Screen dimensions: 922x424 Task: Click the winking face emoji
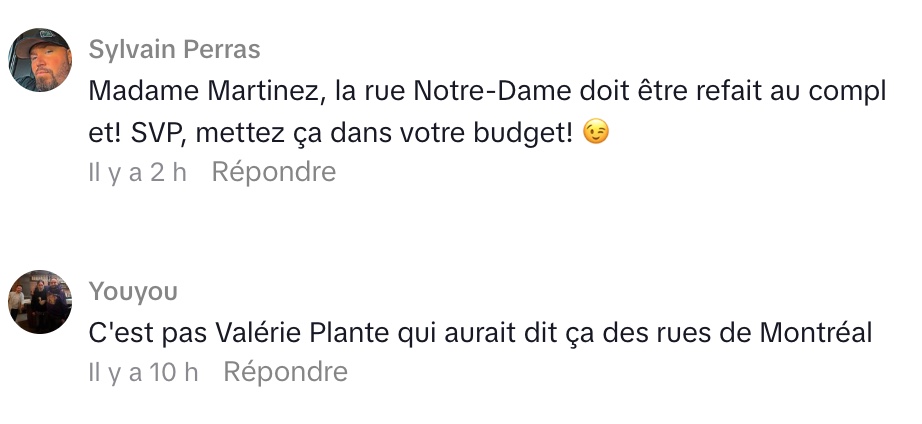pyautogui.click(x=596, y=132)
